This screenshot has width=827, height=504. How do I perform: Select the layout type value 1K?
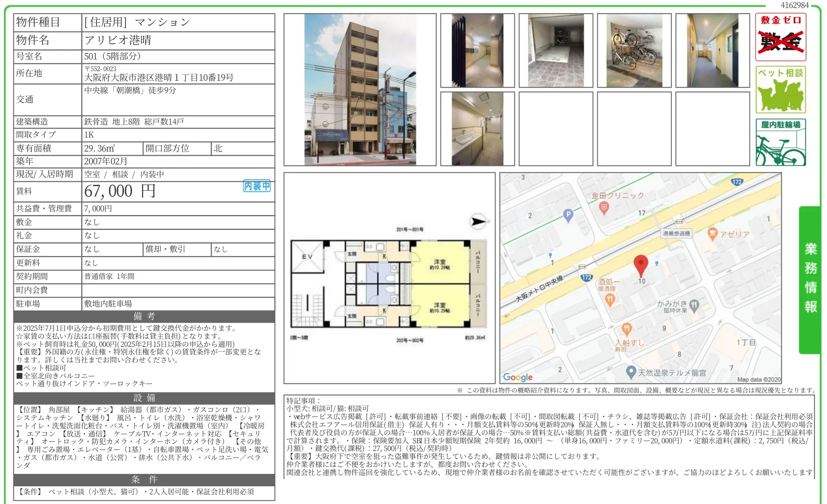tap(89, 135)
